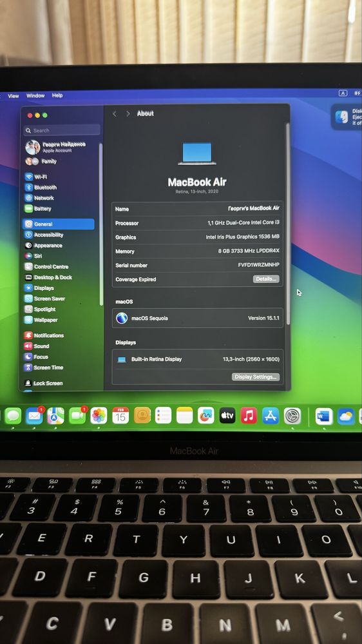The height and width of the screenshot is (644, 362).
Task: Click the Disk eject notification banner
Action: point(347,117)
